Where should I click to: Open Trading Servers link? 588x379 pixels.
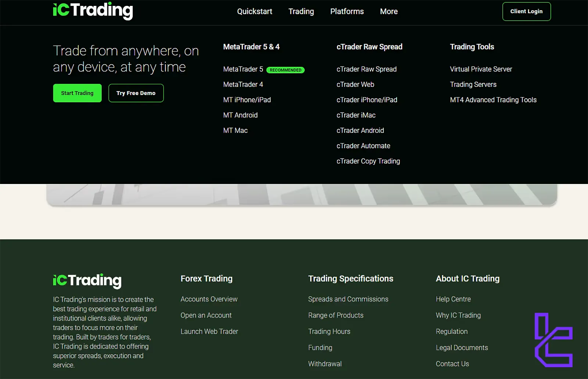(x=473, y=85)
